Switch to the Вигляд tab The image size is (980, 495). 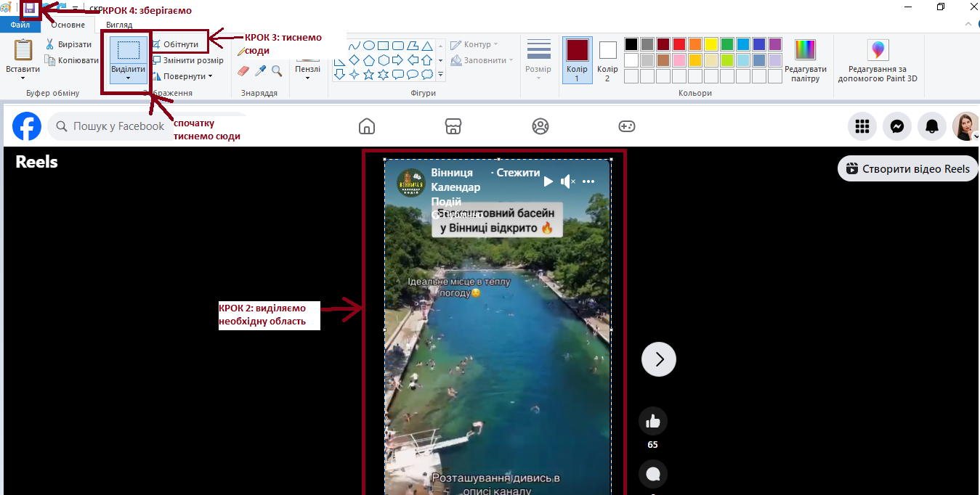point(119,25)
